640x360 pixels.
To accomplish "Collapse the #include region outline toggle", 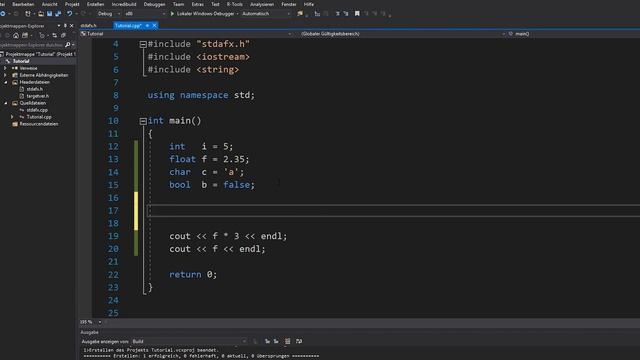I will pyautogui.click(x=143, y=44).
